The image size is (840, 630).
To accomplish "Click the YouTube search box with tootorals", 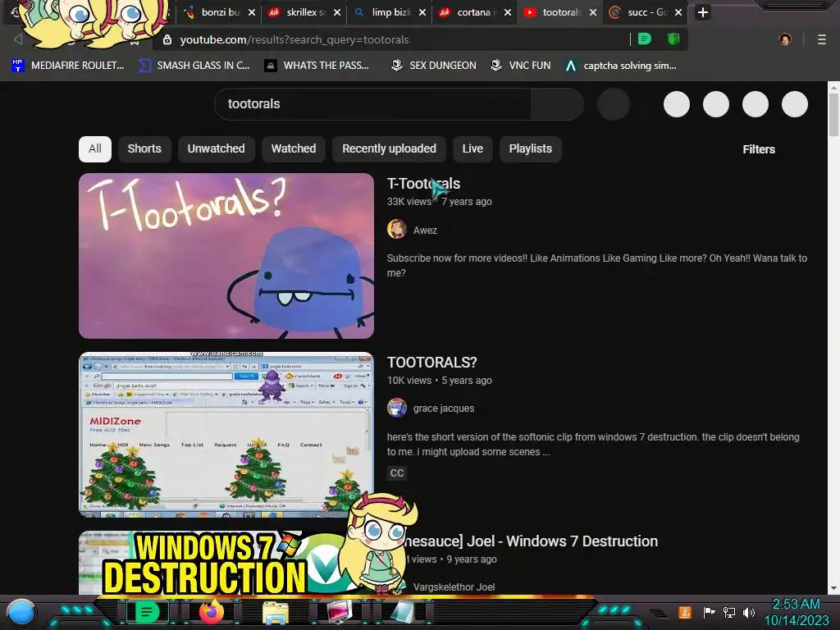I will (x=373, y=104).
